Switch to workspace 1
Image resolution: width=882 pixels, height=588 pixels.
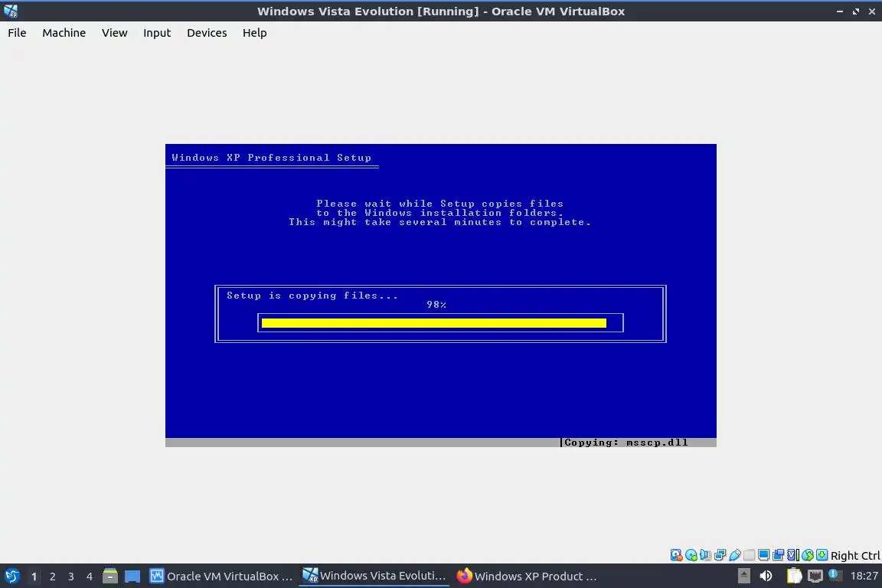click(x=34, y=577)
